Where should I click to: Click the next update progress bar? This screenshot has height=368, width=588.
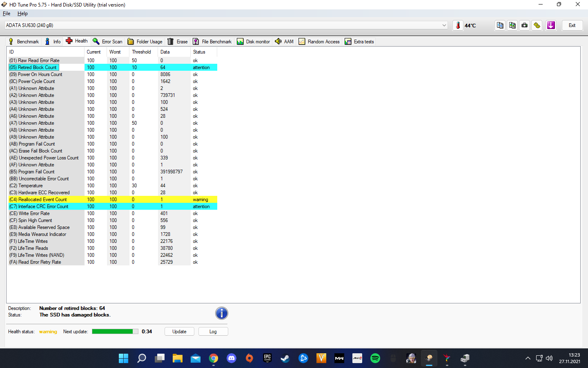tap(115, 332)
